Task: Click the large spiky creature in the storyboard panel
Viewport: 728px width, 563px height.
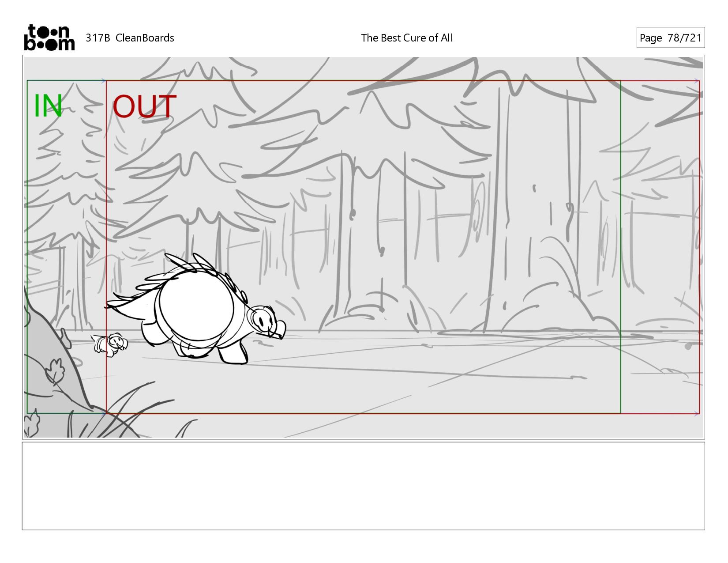Action: point(195,309)
